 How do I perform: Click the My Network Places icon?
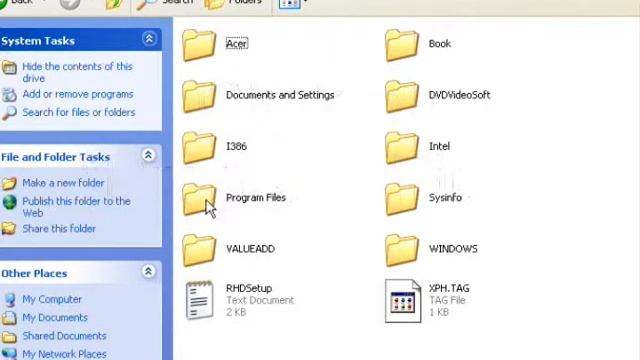9,353
